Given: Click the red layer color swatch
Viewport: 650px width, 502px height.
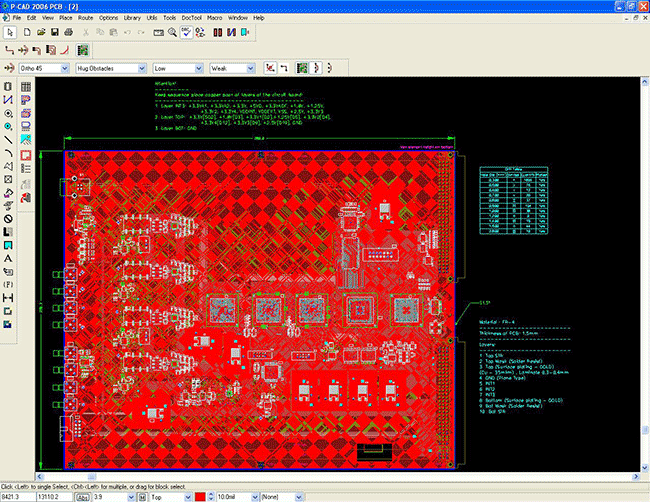Looking at the screenshot, I should (200, 497).
